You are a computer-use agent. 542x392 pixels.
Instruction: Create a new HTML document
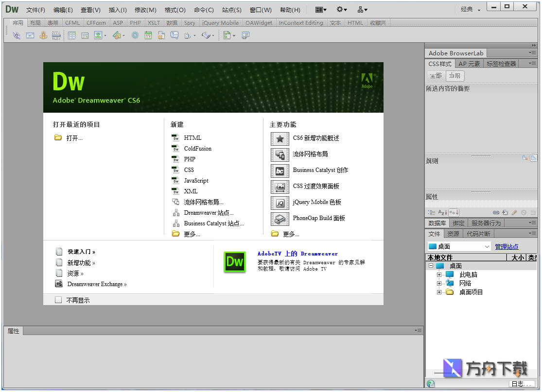[192, 138]
